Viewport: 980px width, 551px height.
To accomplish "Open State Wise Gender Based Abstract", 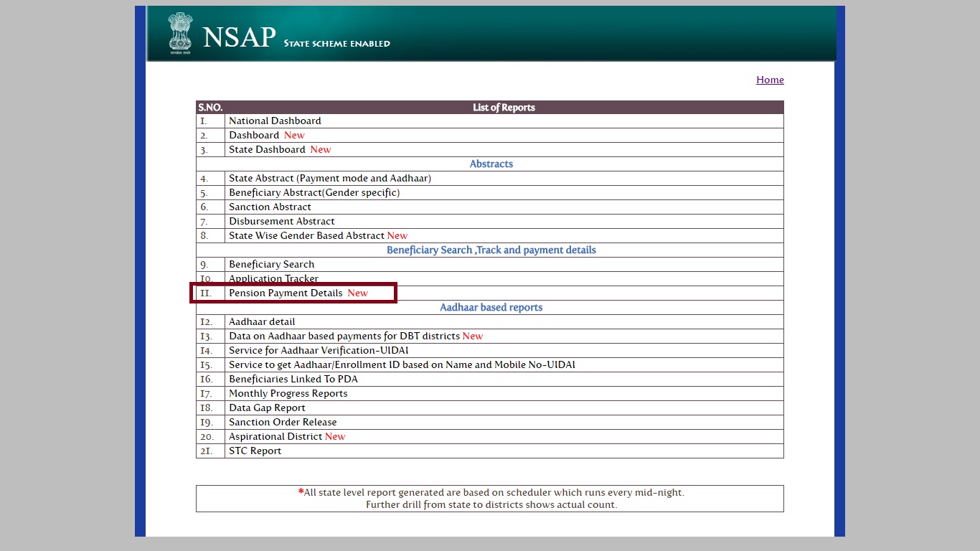I will [306, 236].
